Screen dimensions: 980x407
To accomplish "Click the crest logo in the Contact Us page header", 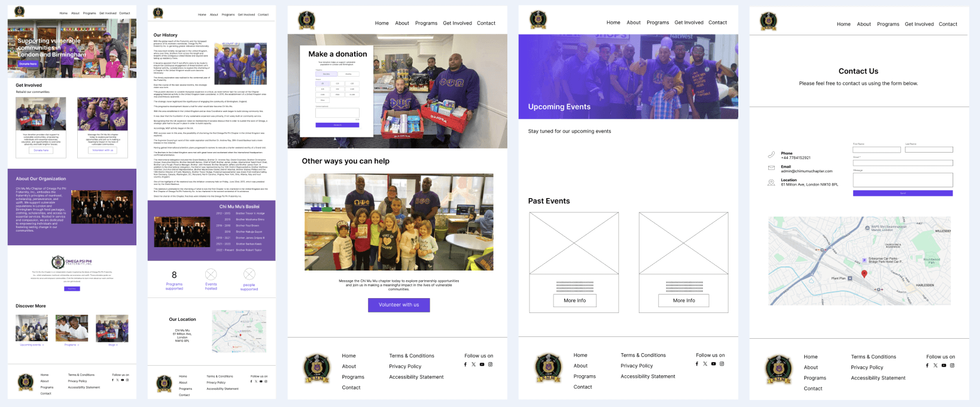I will [x=768, y=21].
